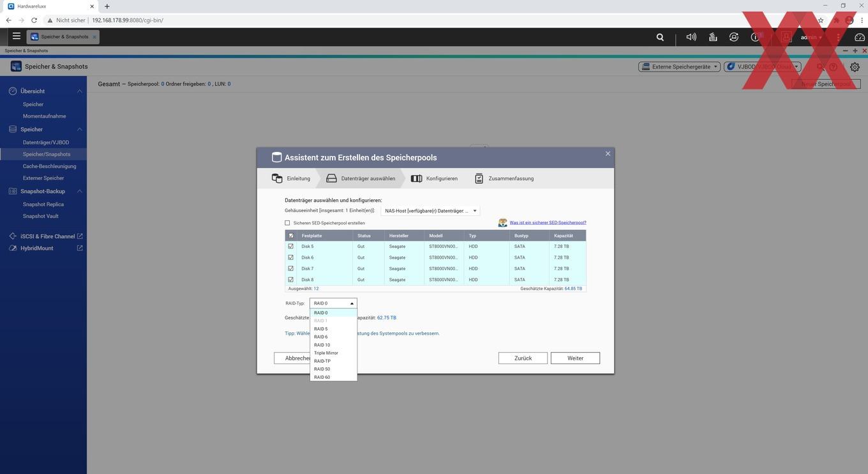Uncheck the Disk 7 checkbox

click(291, 268)
